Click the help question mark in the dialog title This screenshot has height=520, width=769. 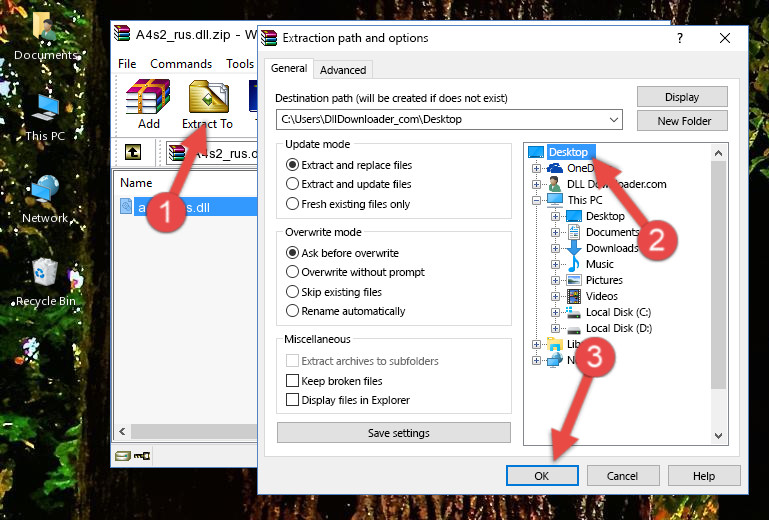680,38
